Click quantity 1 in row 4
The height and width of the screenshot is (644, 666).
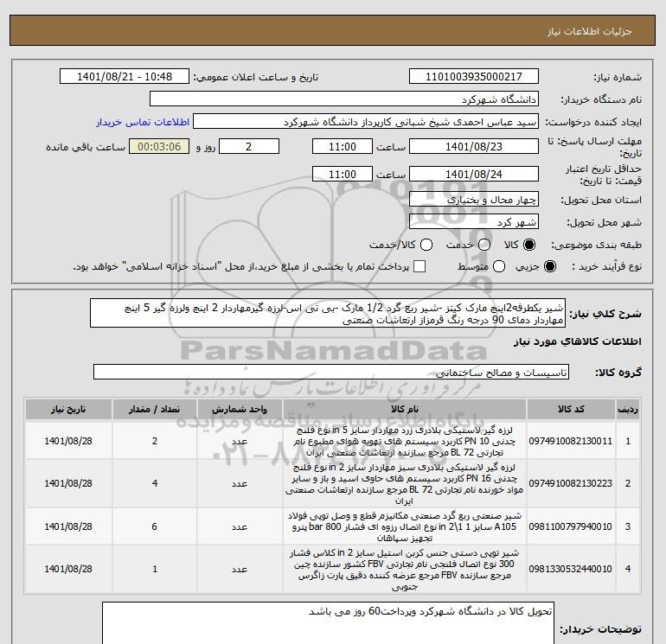pyautogui.click(x=155, y=569)
